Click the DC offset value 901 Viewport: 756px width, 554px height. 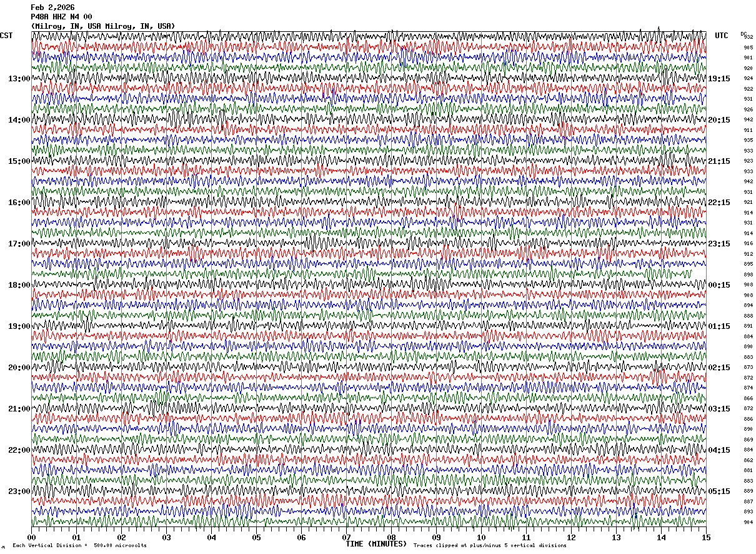(x=748, y=58)
